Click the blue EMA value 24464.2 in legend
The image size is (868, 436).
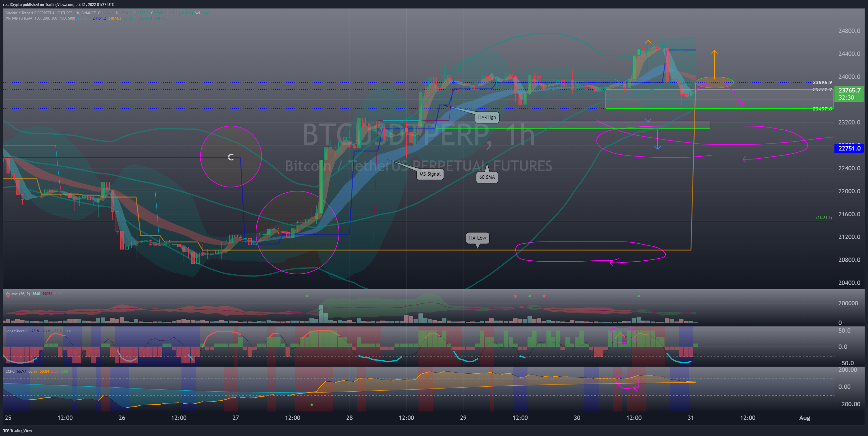[99, 18]
